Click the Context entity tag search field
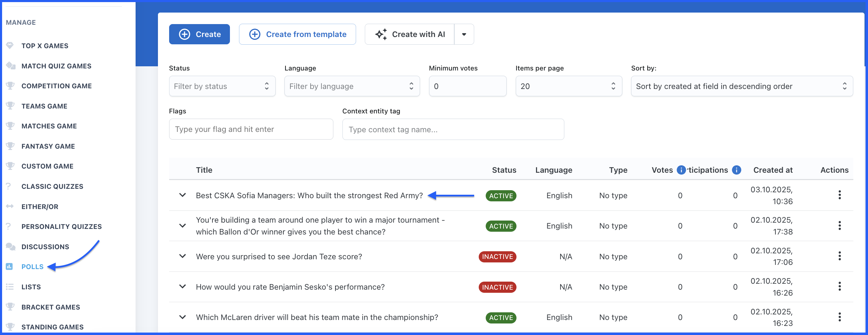 (453, 129)
